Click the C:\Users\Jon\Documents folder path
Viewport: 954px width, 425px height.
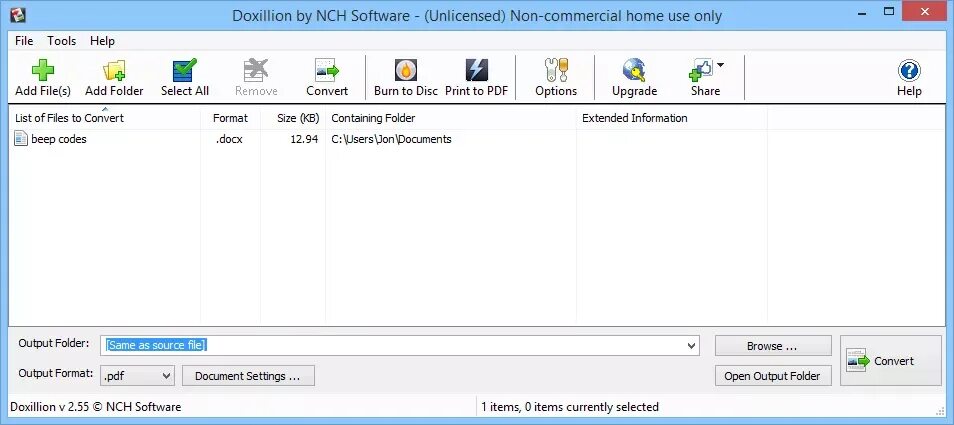click(x=391, y=139)
